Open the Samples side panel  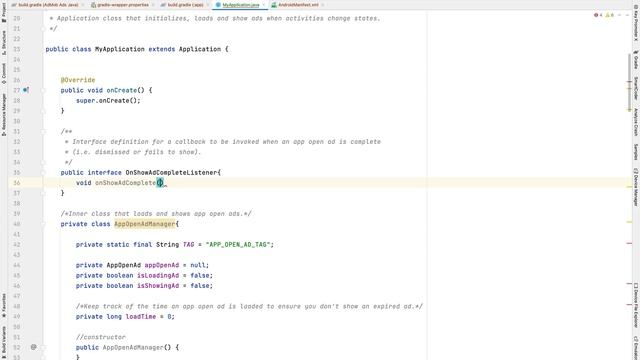(636, 151)
